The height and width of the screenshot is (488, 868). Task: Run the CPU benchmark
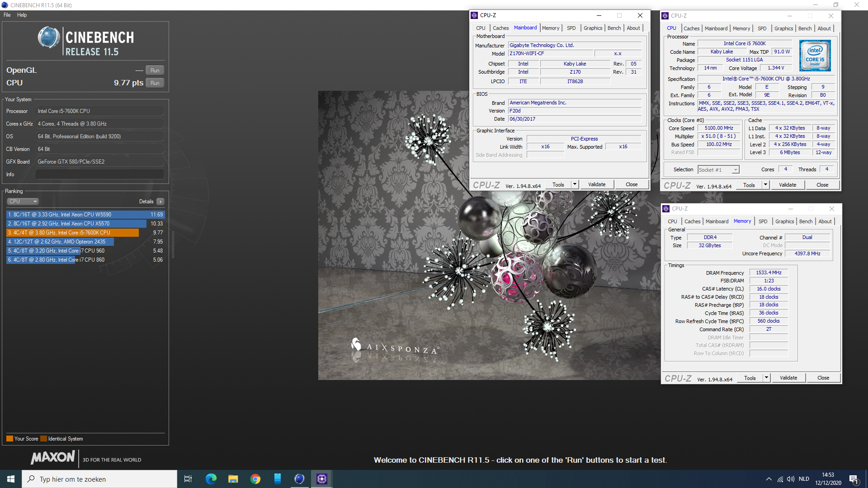155,83
